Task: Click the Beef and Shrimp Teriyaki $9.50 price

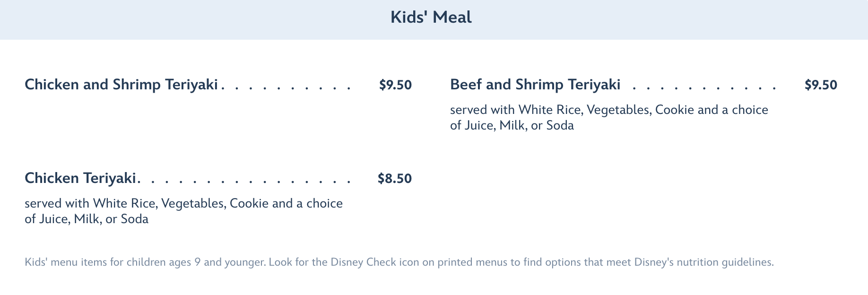Action: pos(821,85)
